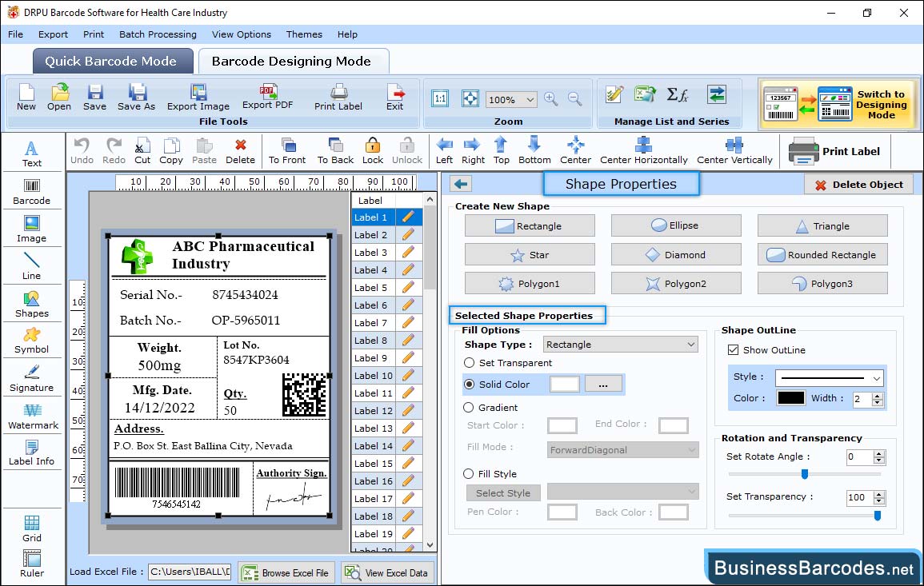Open an existing file from the toolbar

click(59, 98)
